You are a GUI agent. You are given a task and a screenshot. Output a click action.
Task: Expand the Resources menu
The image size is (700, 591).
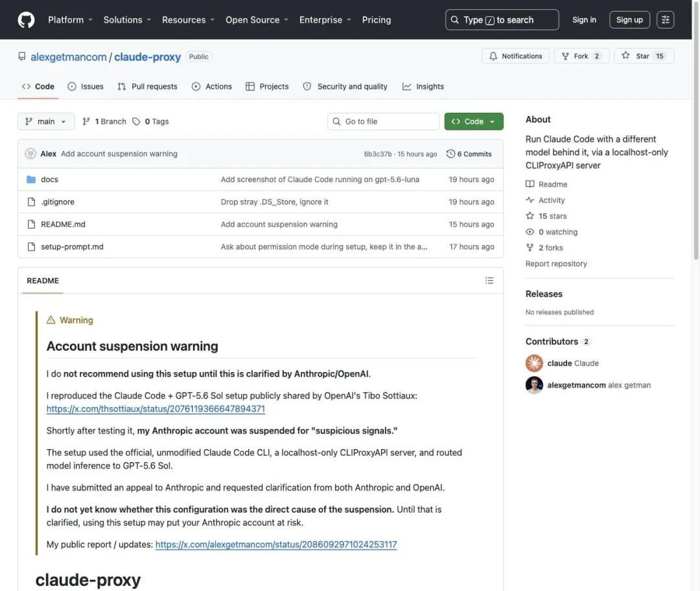tap(188, 19)
